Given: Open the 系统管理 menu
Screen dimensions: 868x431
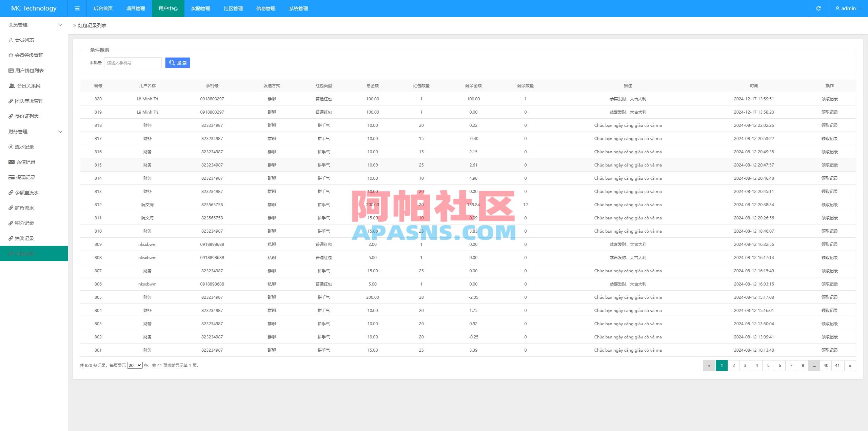Looking at the screenshot, I should click(298, 8).
